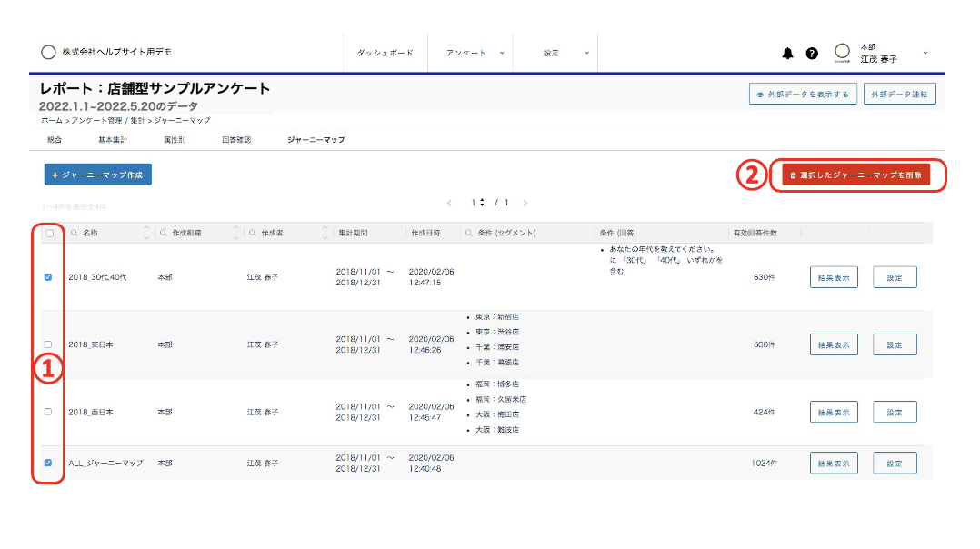This screenshot has width=980, height=549.
Task: Click the 630件 response count
Action: coord(765,277)
